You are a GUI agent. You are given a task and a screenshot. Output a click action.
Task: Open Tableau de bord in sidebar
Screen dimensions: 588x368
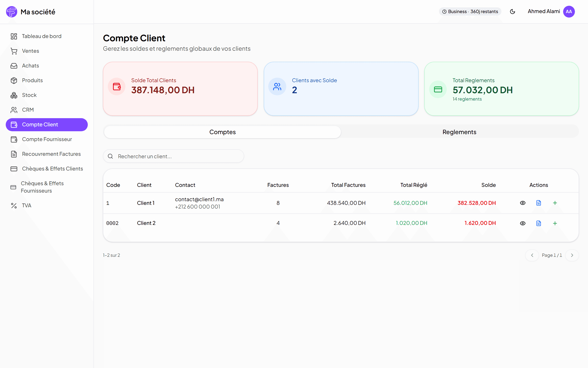point(47,36)
